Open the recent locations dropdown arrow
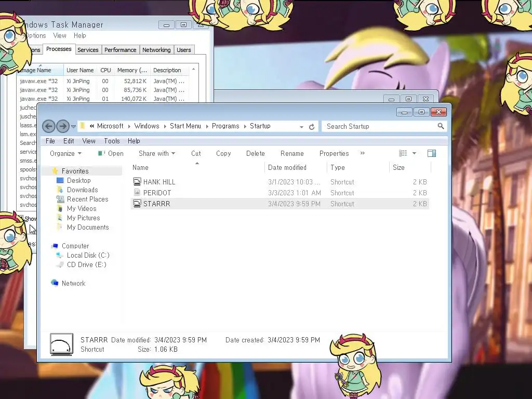 click(73, 127)
